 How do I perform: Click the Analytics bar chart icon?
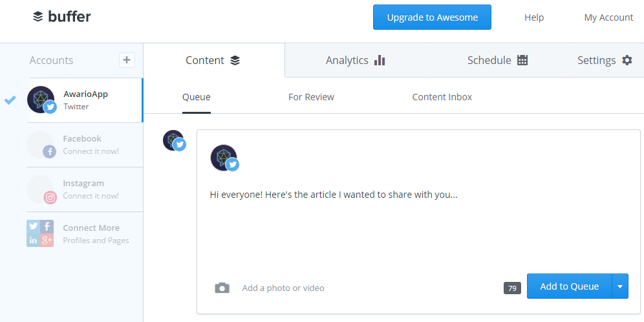[380, 60]
